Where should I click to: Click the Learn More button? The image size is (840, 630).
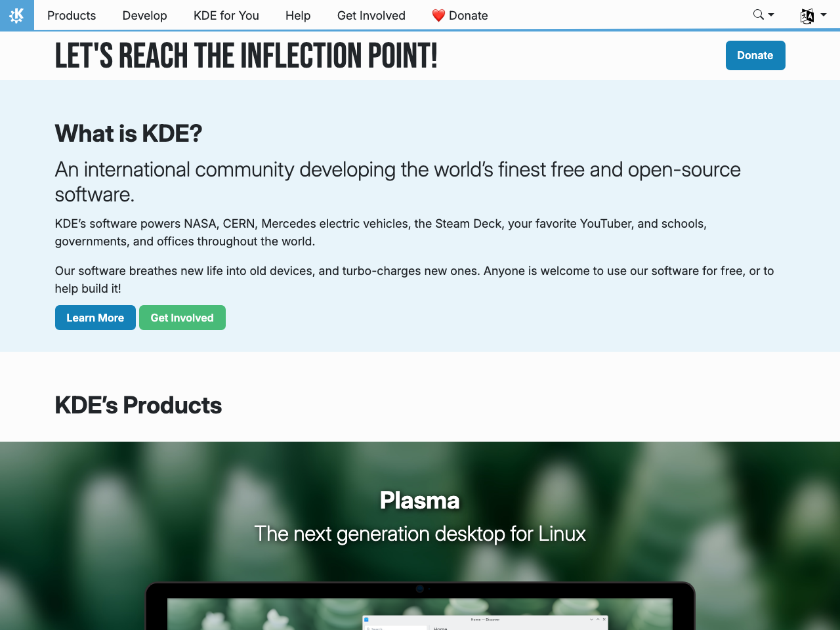click(94, 318)
